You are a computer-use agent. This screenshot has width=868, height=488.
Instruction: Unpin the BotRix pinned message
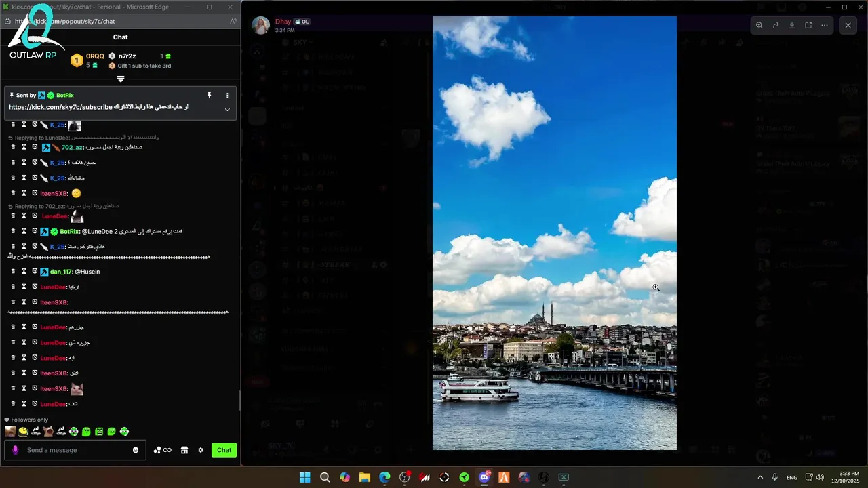click(210, 96)
